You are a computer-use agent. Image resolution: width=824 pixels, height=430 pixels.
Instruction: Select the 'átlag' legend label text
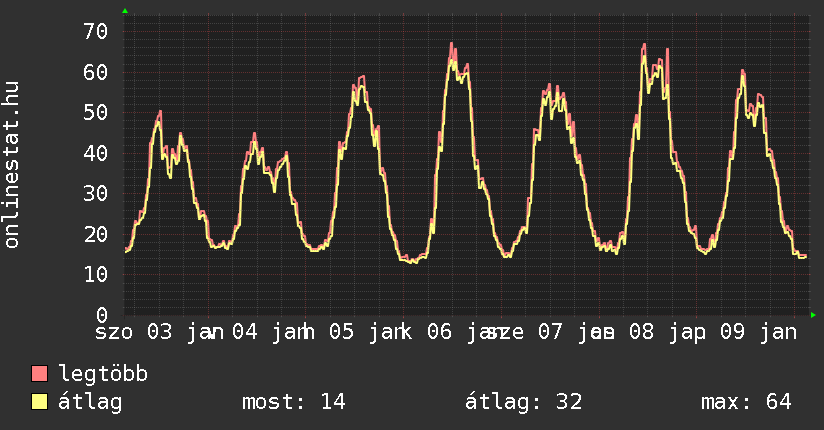click(91, 402)
